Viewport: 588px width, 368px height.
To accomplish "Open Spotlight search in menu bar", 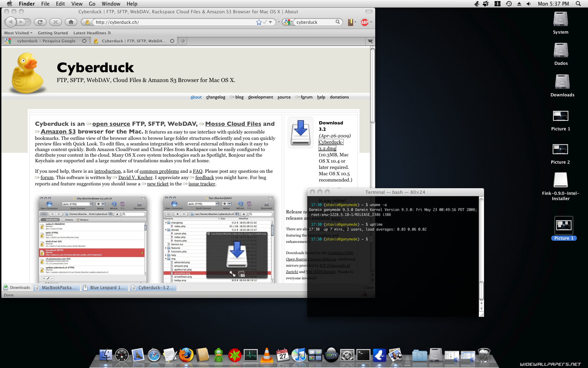I will [x=578, y=4].
